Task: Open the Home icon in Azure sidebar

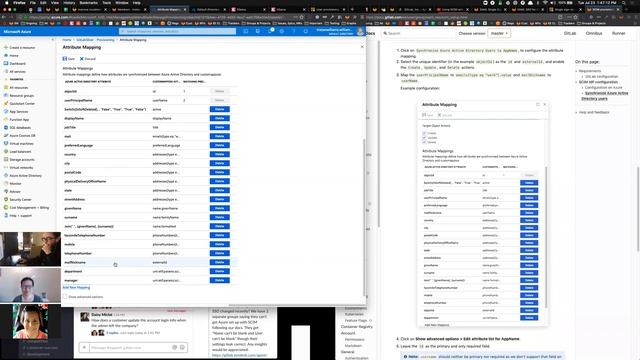Action: 6,56
